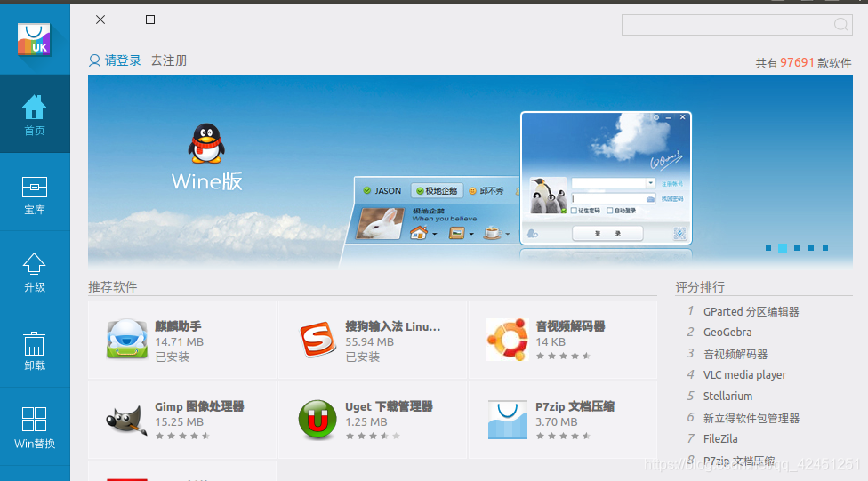868x481 pixels.
Task: Open VLC media player in rating list
Action: (x=744, y=374)
